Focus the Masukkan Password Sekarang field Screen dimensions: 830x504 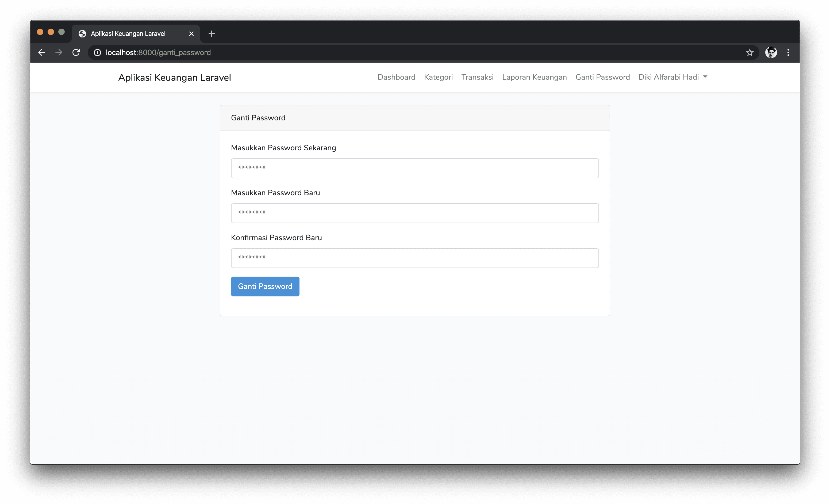tap(415, 168)
